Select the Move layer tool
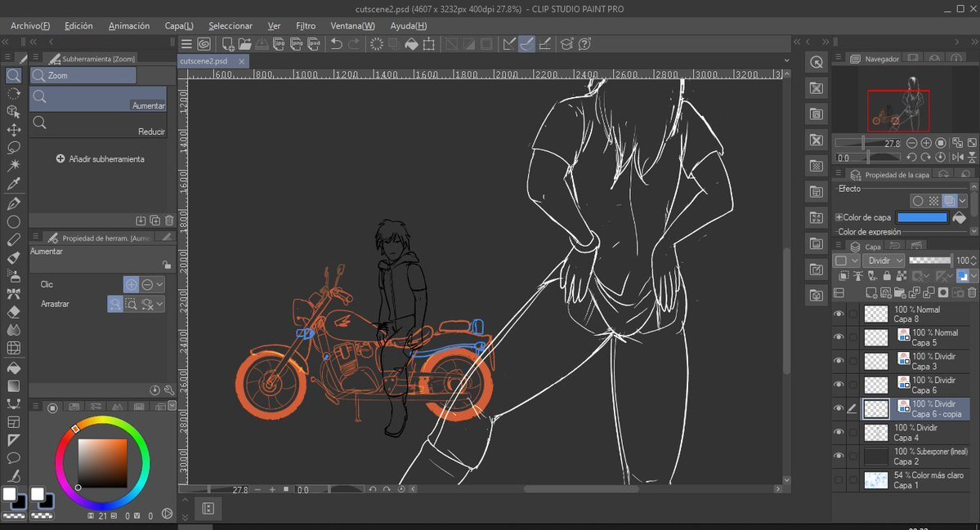 tap(13, 130)
